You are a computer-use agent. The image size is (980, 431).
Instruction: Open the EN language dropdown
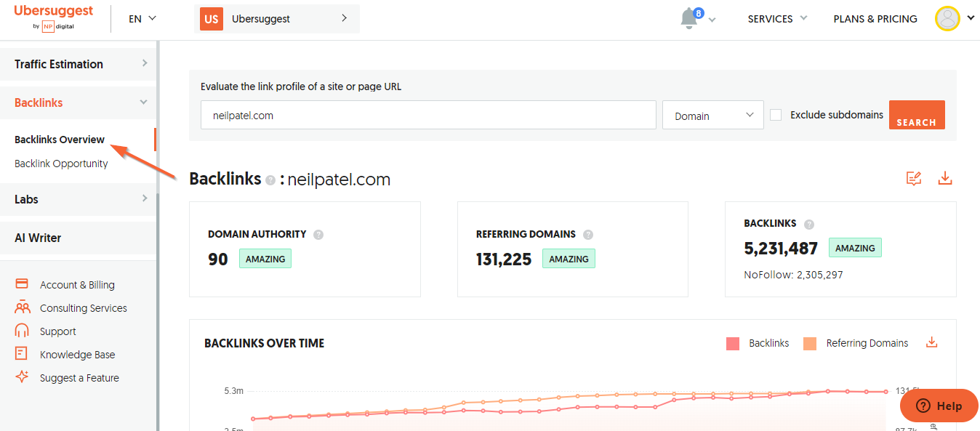(142, 19)
